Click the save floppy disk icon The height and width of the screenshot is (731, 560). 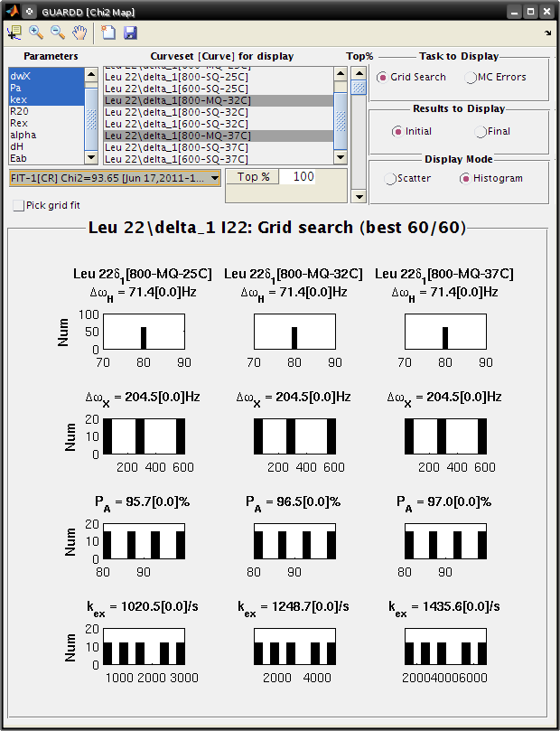click(x=130, y=33)
